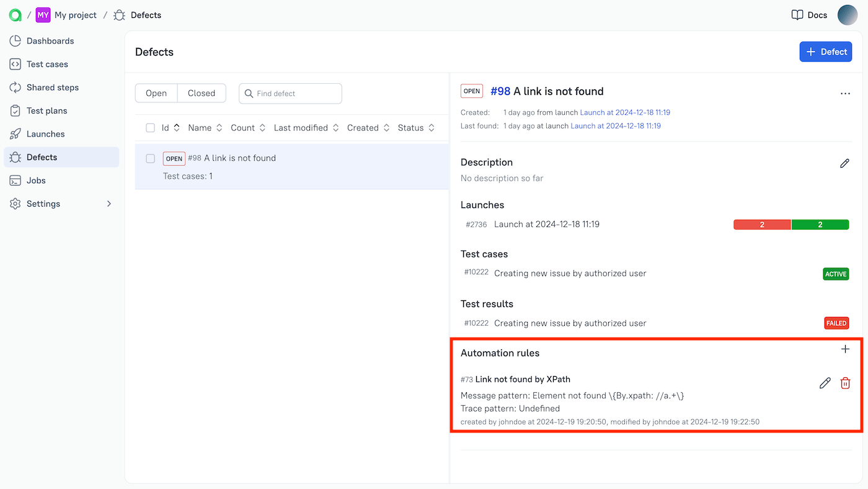Open the Launches section

(46, 133)
